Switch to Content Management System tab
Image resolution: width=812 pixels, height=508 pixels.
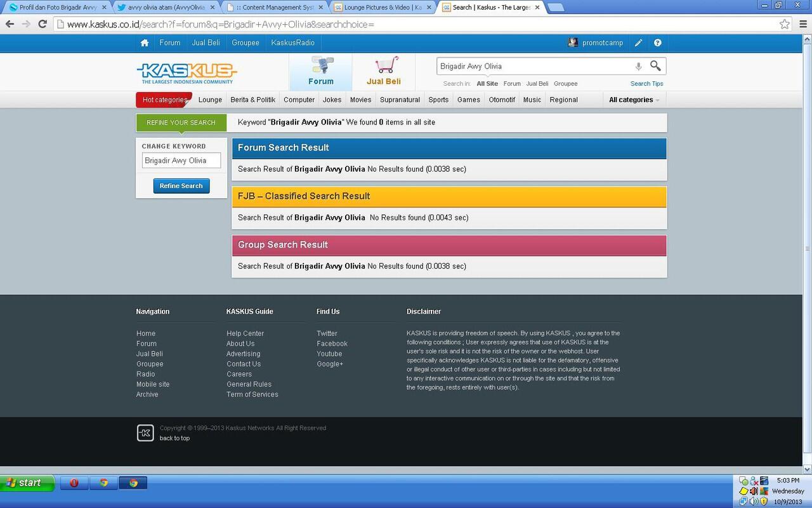tap(274, 8)
